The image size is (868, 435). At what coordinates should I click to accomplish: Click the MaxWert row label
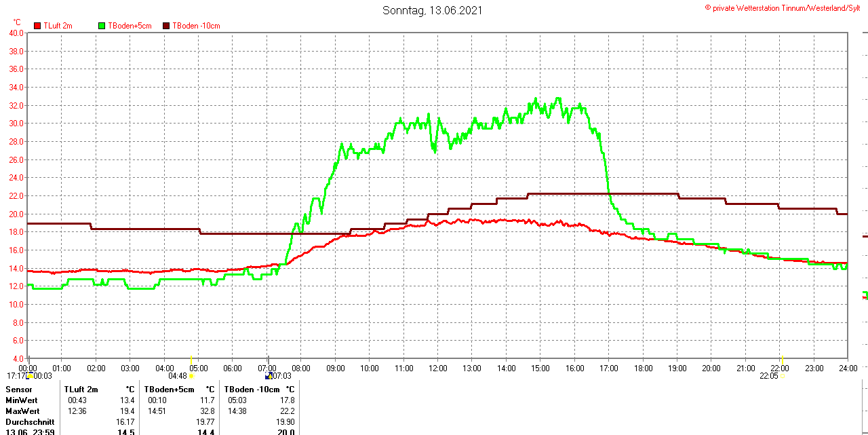click(23, 411)
